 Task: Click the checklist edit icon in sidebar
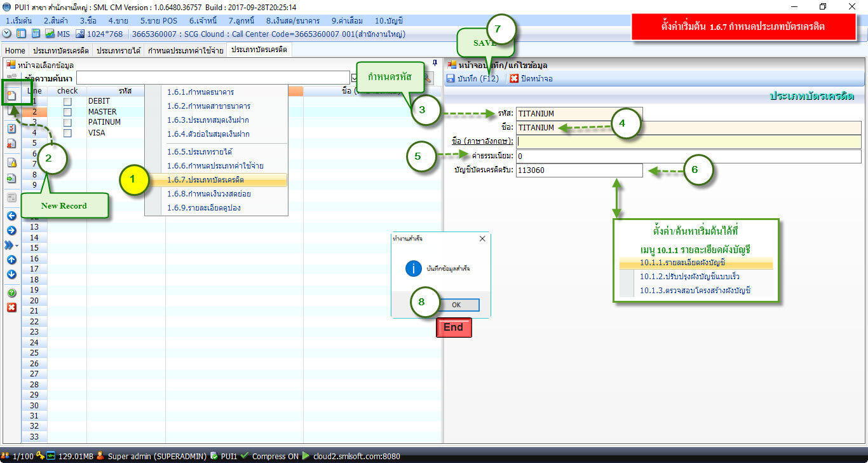click(11, 128)
